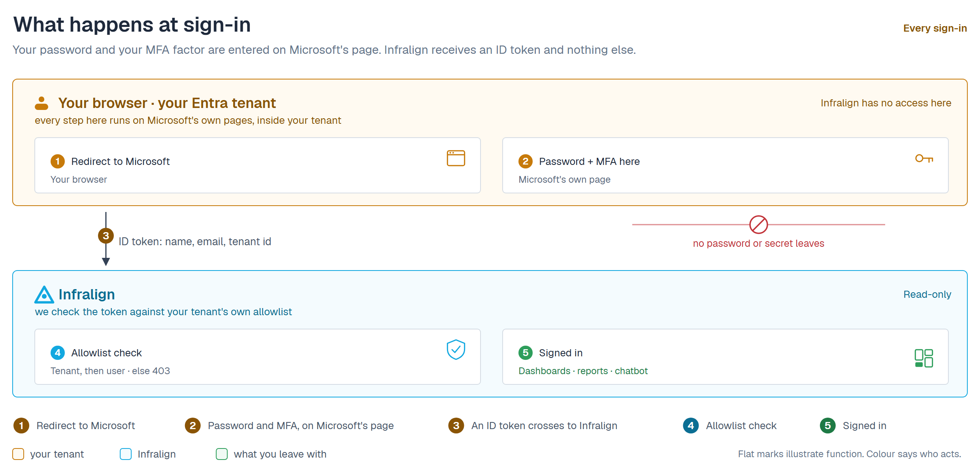980x473 pixels.
Task: Open the 'Password + MFA here' step card
Action: click(726, 165)
